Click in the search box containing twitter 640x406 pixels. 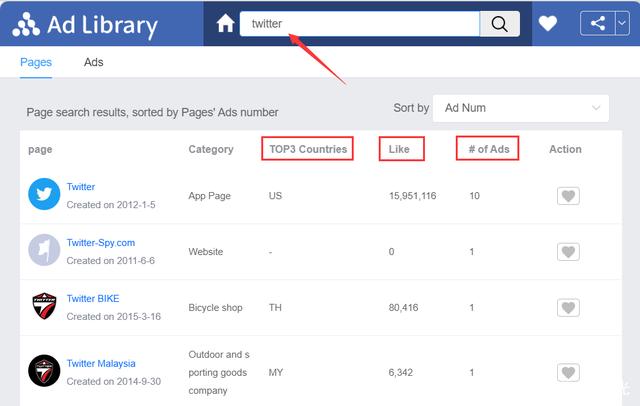pos(360,24)
